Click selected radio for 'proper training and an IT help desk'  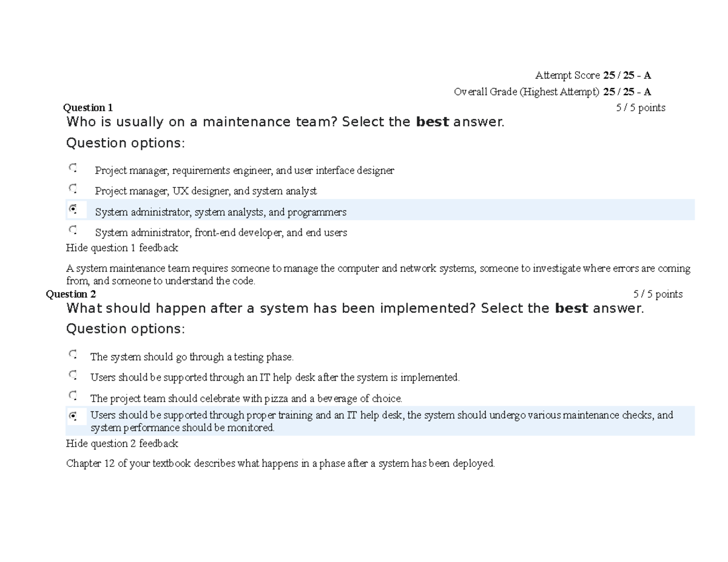(x=73, y=416)
